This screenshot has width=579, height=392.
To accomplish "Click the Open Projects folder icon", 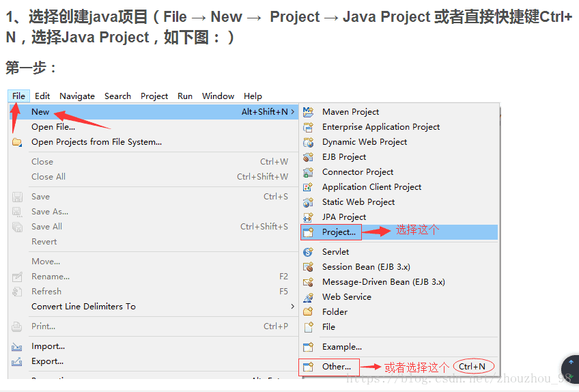I will [x=17, y=142].
